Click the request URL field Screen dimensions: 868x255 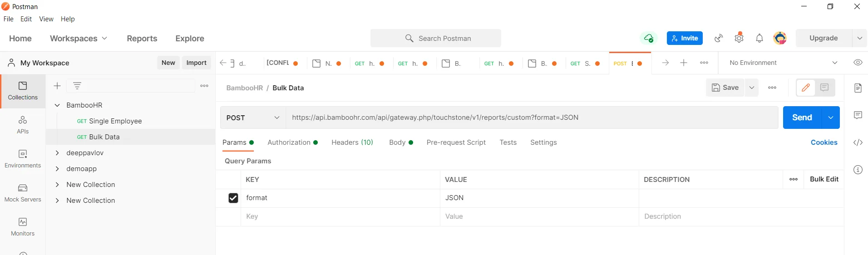click(532, 118)
